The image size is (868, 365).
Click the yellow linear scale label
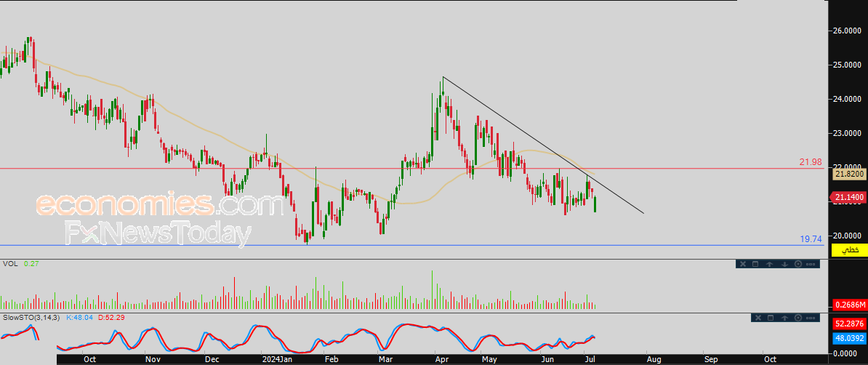pyautogui.click(x=849, y=250)
